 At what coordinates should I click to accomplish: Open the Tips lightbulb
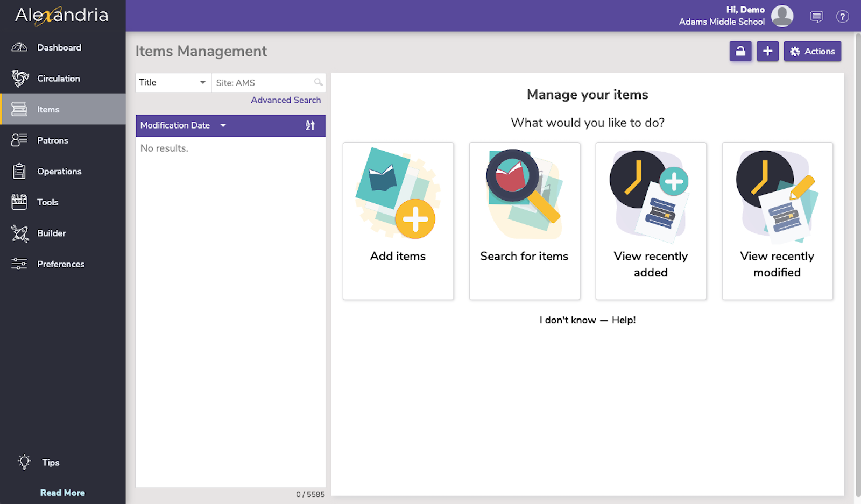coord(25,462)
